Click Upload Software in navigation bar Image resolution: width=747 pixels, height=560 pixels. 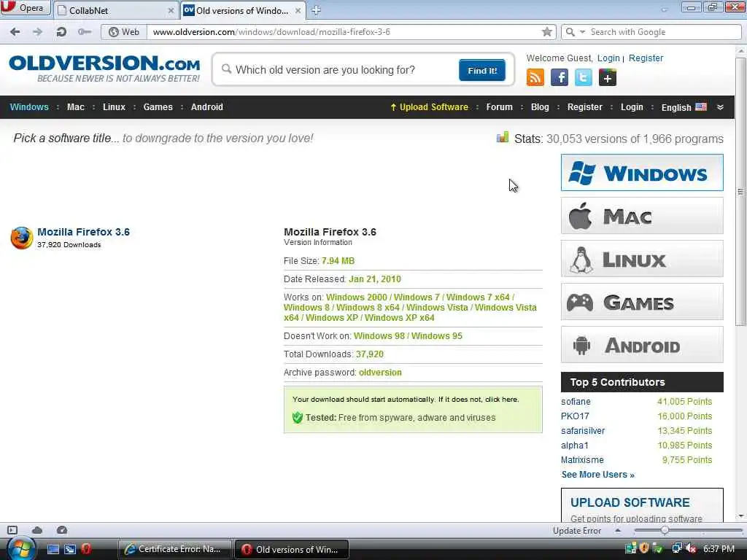pos(429,107)
